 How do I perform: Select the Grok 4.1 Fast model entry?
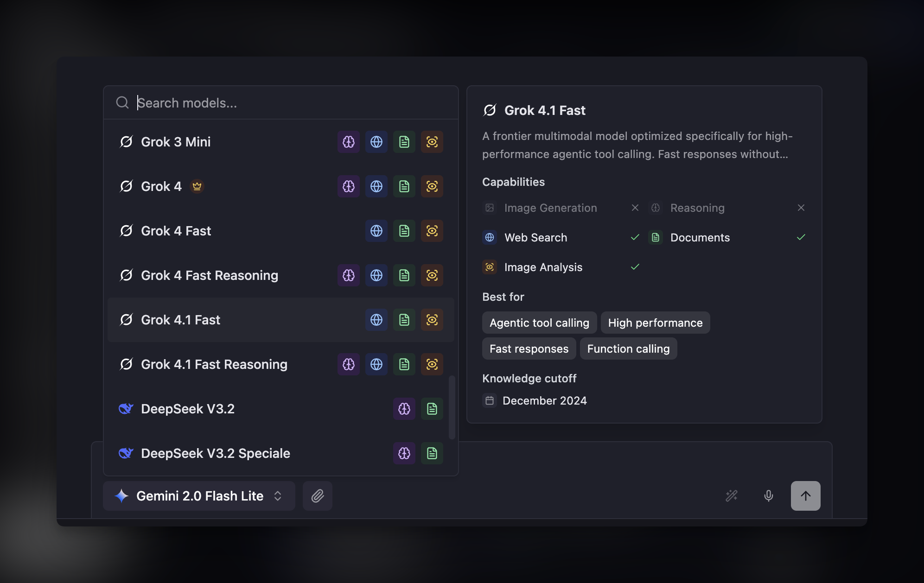click(x=281, y=320)
